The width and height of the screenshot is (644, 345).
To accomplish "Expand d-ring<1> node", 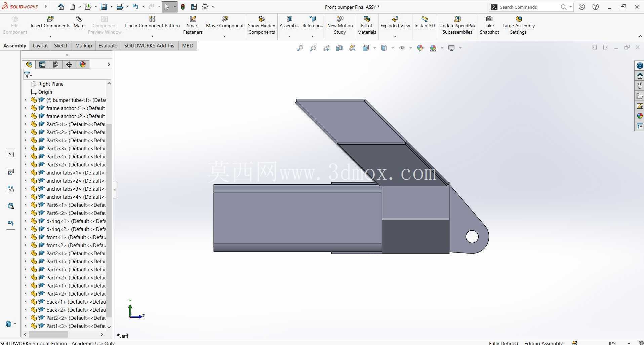I will 25,221.
